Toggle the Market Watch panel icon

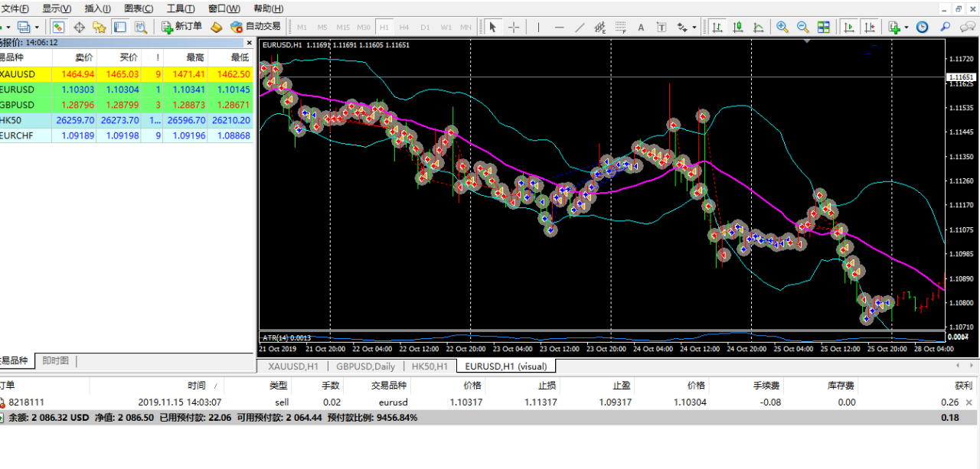click(x=58, y=27)
